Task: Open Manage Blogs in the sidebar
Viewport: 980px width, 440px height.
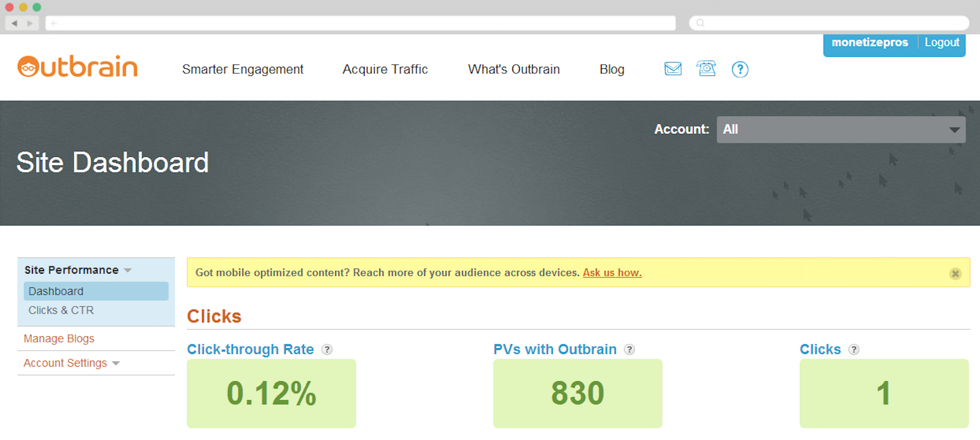Action: [59, 338]
